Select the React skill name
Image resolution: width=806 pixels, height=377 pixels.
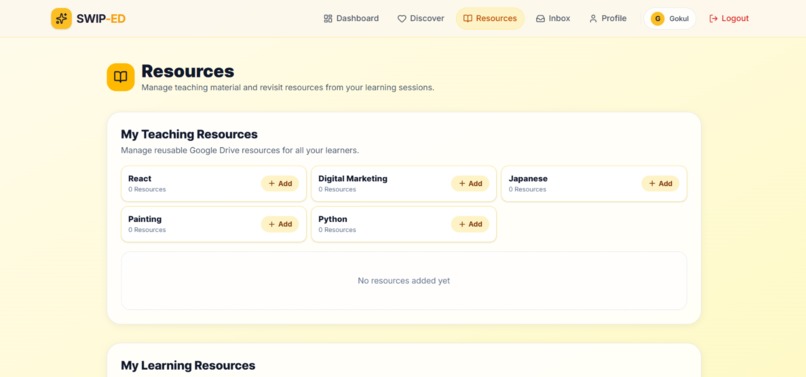click(140, 178)
